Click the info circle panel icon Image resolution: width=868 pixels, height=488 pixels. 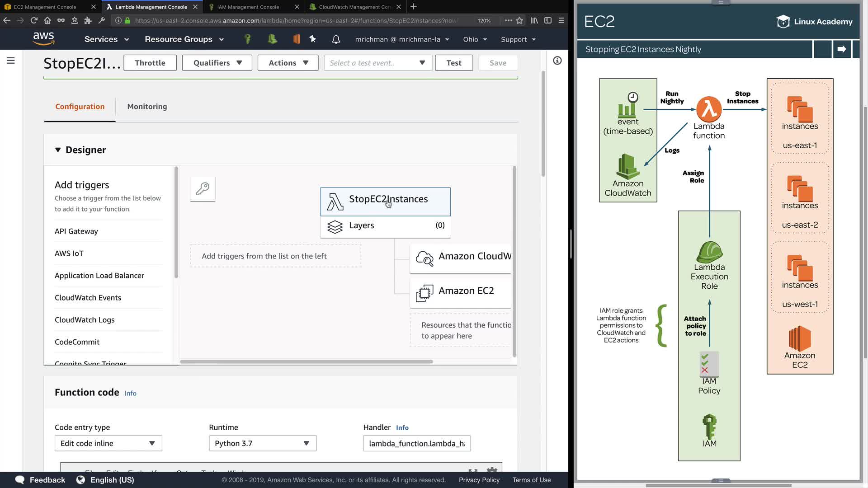click(x=557, y=61)
